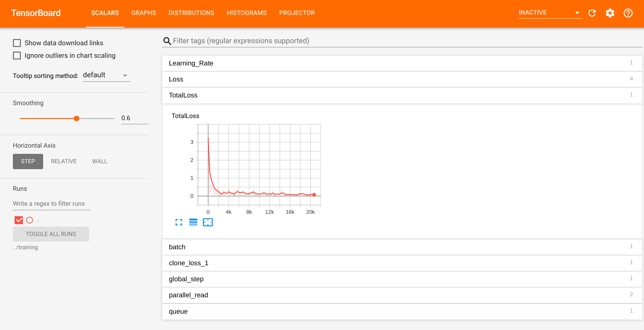Click TOGGLE ALL RUNS button
Viewport: 644px width, 330px height.
point(51,234)
